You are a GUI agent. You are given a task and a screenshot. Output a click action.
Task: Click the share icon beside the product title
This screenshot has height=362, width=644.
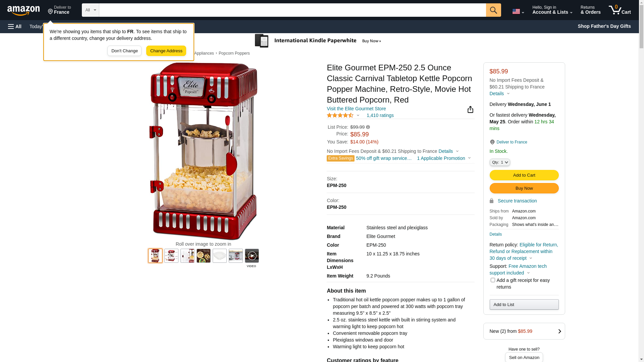point(470,110)
